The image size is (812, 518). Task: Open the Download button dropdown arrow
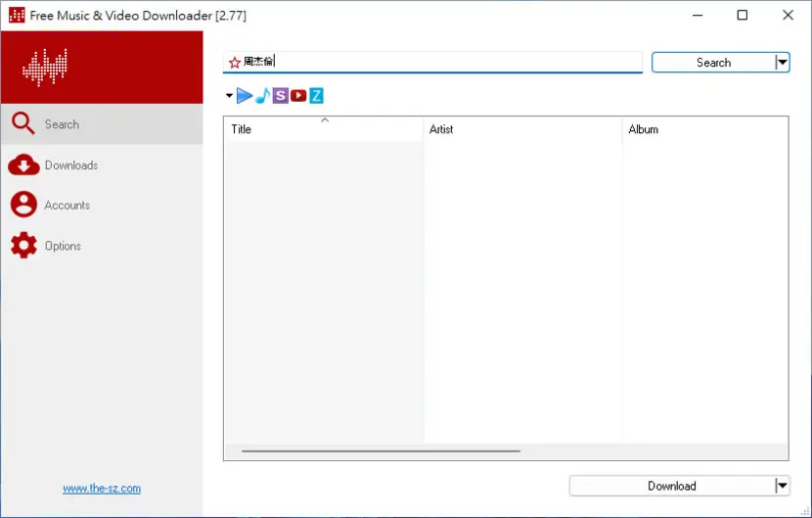pos(782,486)
